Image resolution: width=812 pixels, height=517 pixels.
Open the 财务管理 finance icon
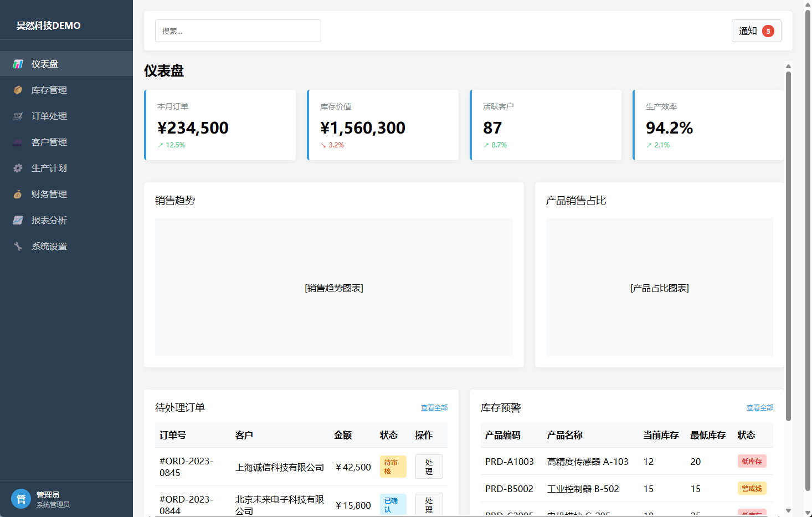coord(18,193)
